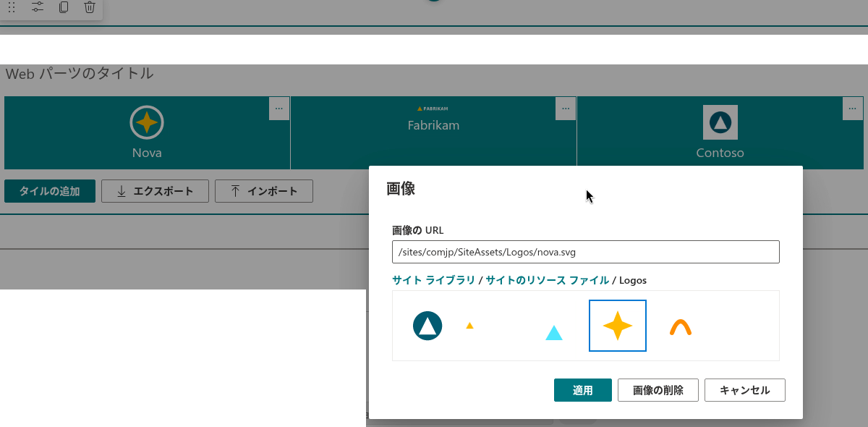Viewport: 868px width, 427px height.
Task: Click the インポート button
Action: pyautogui.click(x=264, y=191)
